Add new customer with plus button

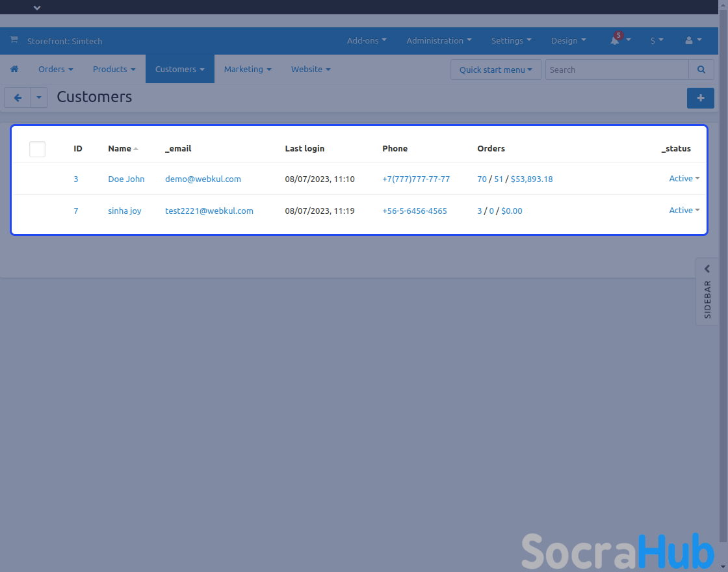pos(701,98)
